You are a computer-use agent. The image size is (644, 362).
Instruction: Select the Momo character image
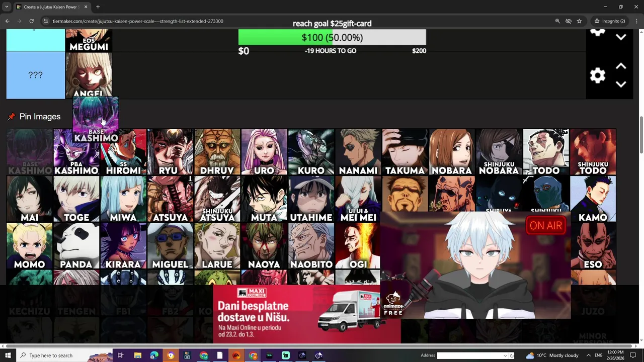pos(30,246)
